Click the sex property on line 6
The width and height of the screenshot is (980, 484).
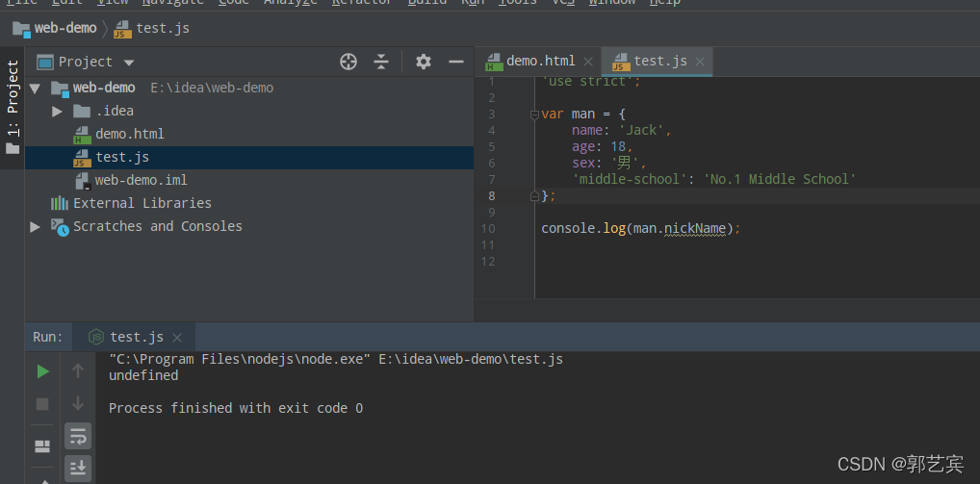coord(583,163)
